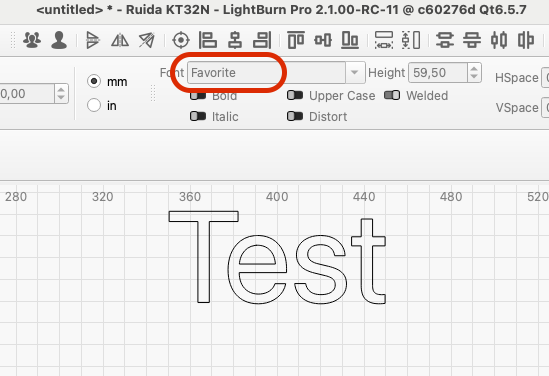Click the 480 ruler mark

(451, 197)
